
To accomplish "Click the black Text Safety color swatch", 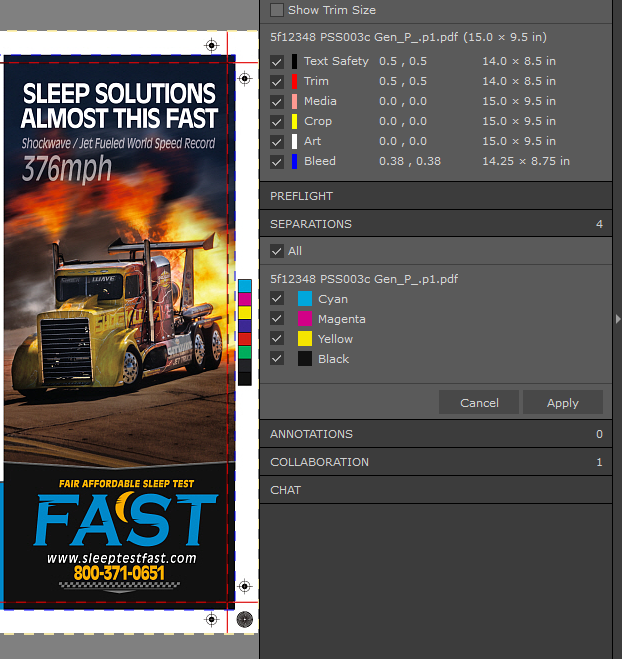I will pyautogui.click(x=294, y=61).
